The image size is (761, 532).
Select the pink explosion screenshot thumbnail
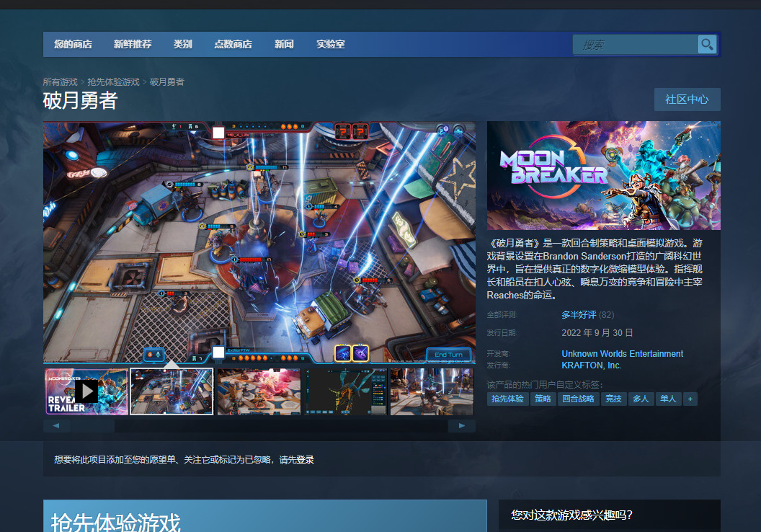click(259, 391)
